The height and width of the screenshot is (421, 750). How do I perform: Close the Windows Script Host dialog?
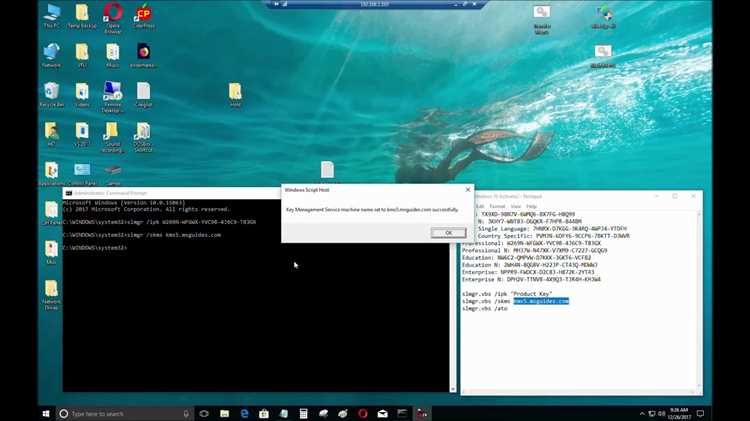[468, 190]
